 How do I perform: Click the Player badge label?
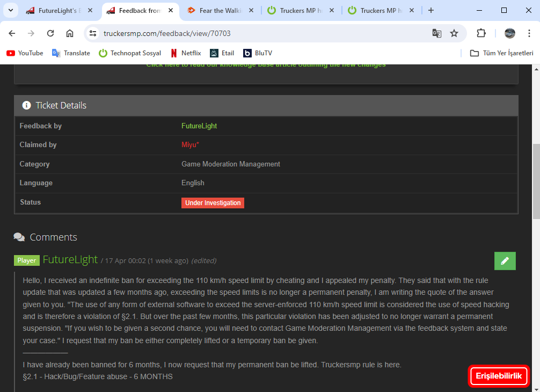[x=27, y=260]
